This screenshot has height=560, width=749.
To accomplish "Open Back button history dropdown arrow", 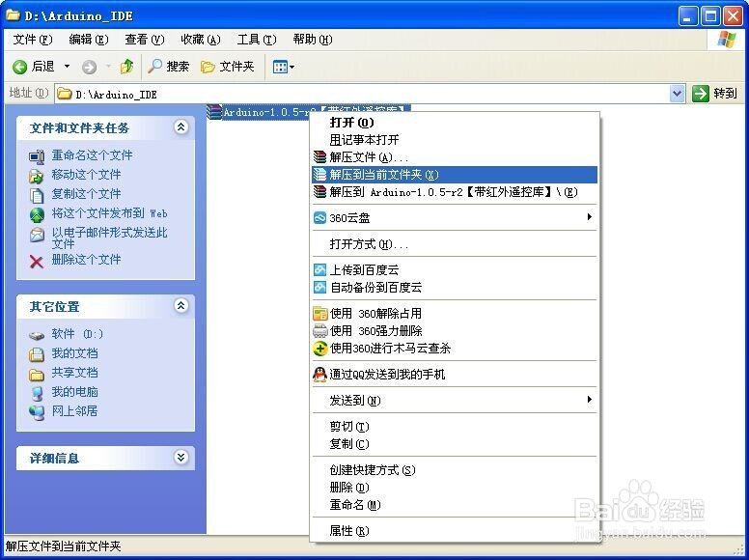I will pyautogui.click(x=67, y=67).
